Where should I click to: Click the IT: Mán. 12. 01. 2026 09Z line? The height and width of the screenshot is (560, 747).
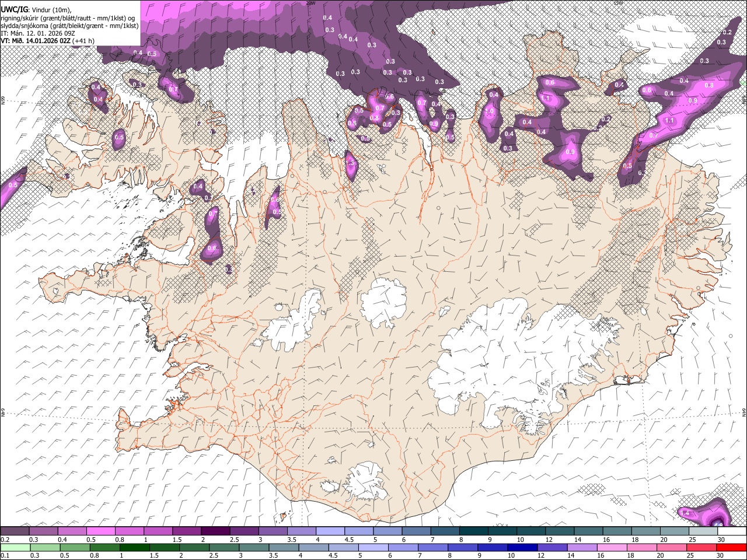tap(37, 33)
